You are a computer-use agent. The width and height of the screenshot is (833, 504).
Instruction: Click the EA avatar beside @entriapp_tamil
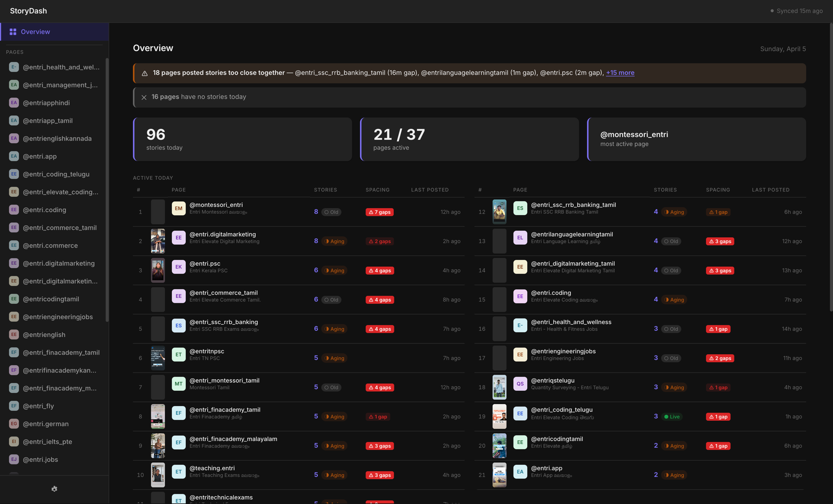(14, 120)
